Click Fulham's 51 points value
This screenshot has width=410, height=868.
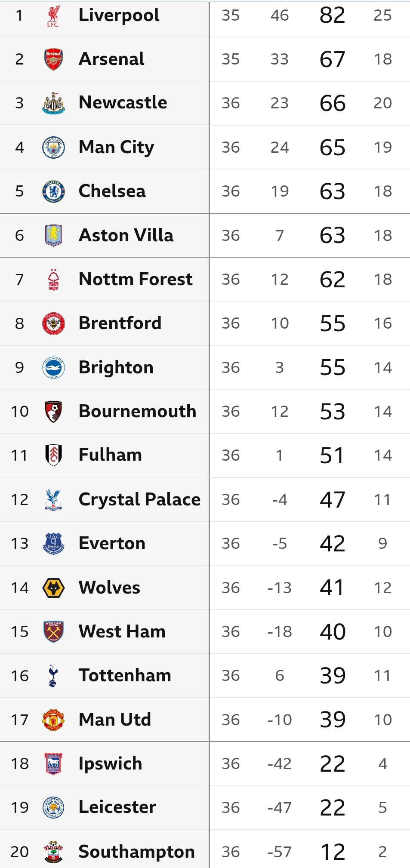tap(332, 456)
